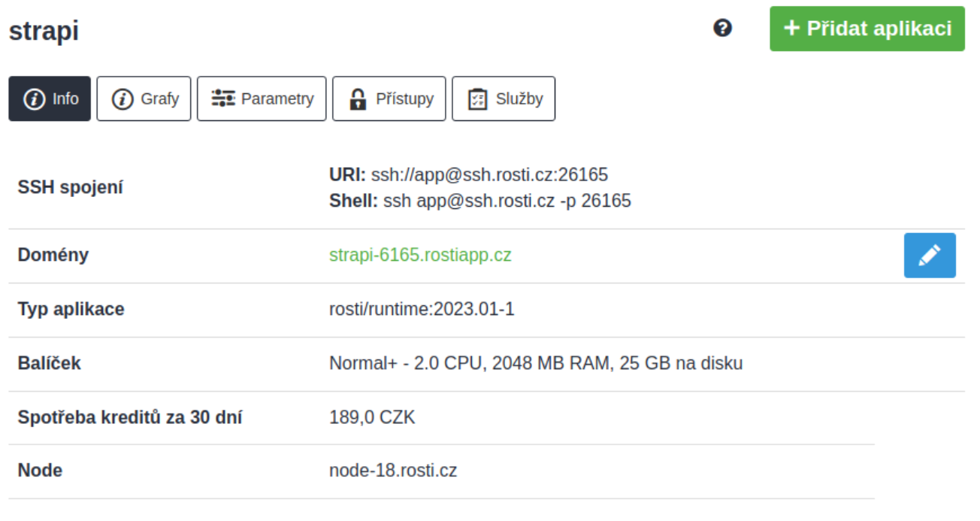Click the Přidat aplikaci button
Viewport: 980px width, 521px height.
point(867,29)
